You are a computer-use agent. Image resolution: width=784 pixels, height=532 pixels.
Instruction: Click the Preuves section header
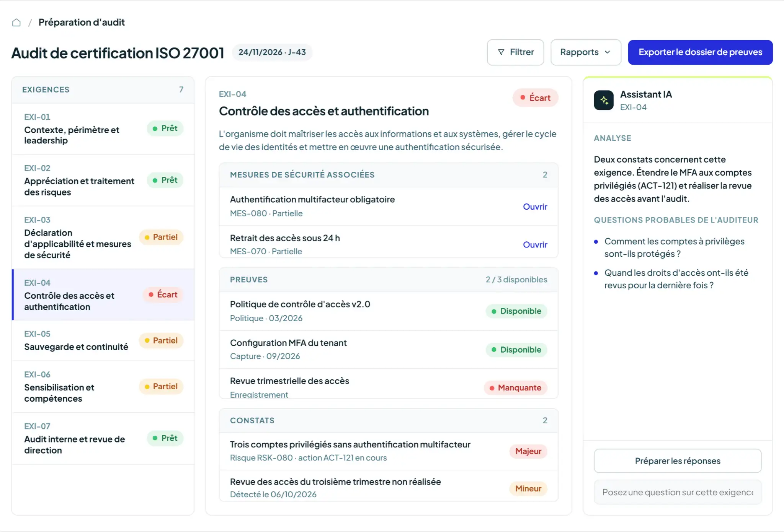tap(389, 280)
